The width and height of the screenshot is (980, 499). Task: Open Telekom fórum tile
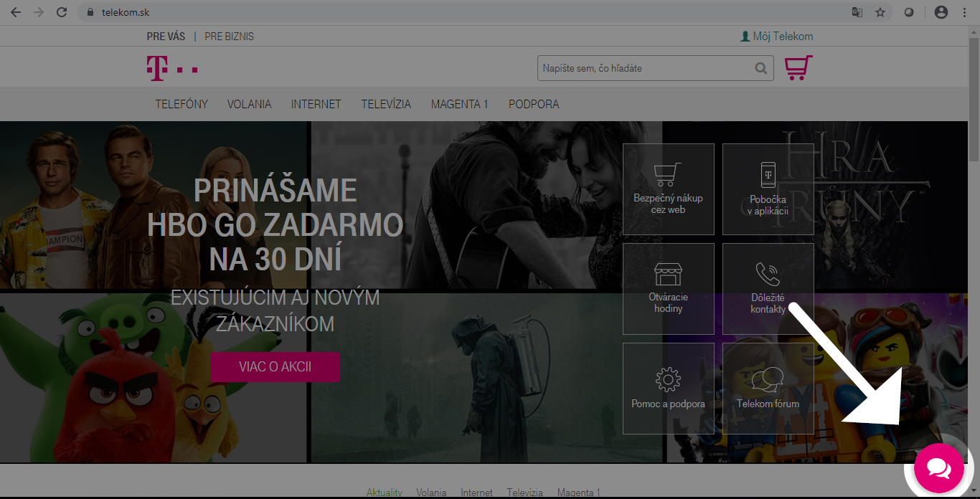pos(768,388)
